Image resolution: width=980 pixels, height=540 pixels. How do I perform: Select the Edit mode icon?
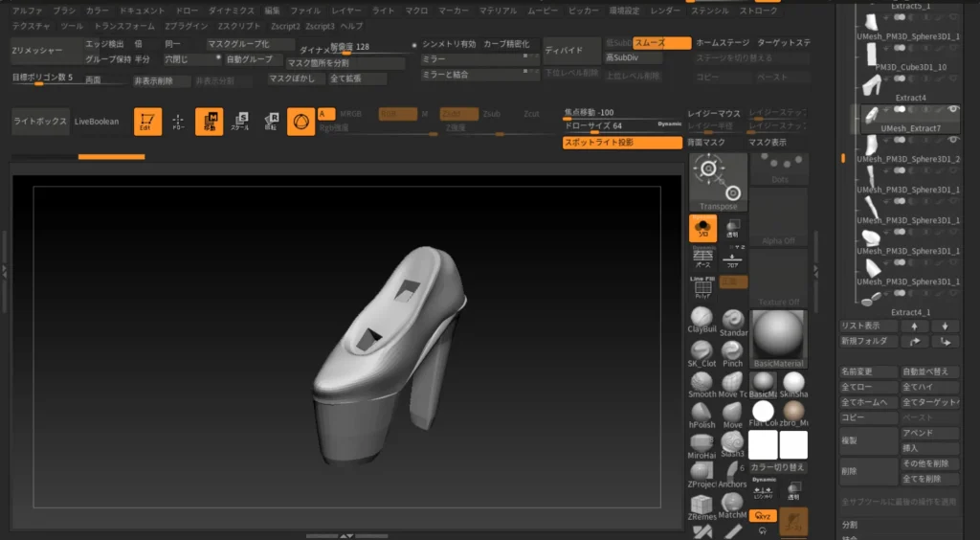click(147, 122)
